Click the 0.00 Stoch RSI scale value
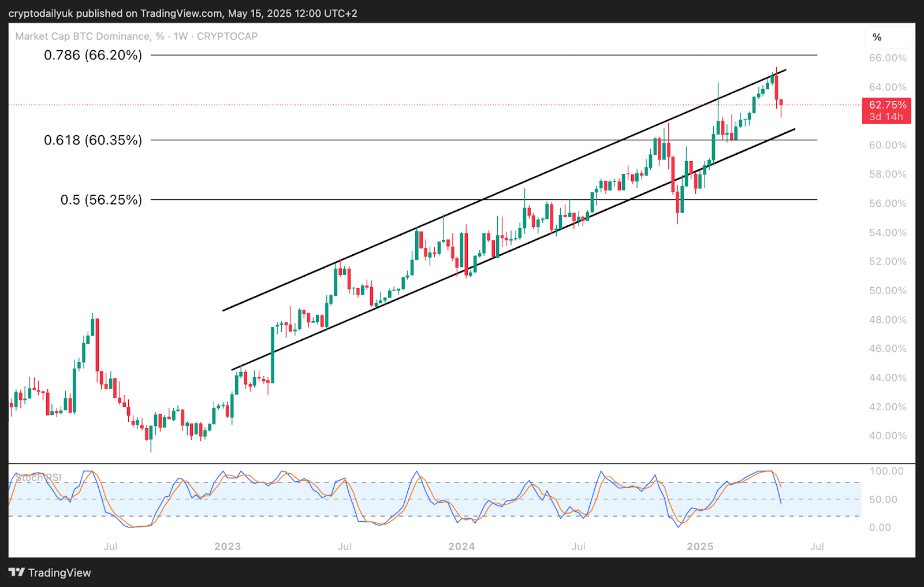Viewport: 924px width, 587px height. coord(880,527)
